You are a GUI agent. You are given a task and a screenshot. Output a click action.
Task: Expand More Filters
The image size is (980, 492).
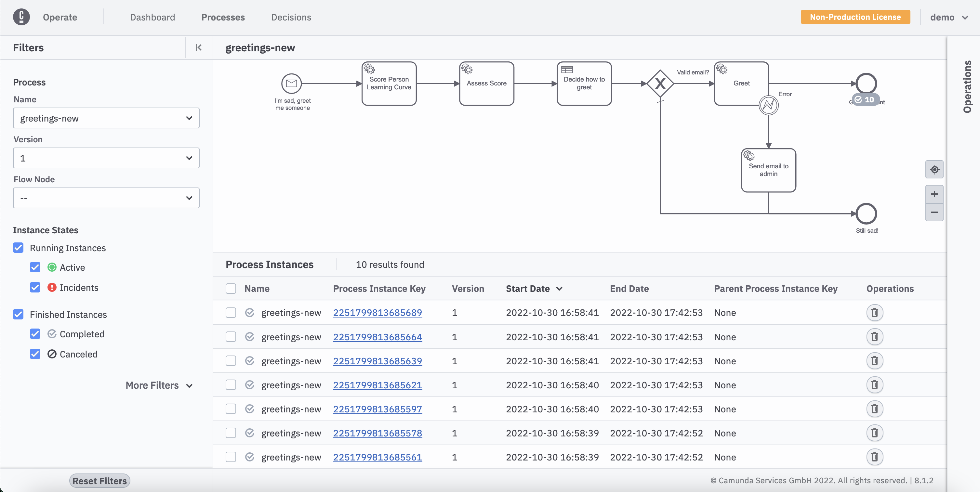point(159,385)
